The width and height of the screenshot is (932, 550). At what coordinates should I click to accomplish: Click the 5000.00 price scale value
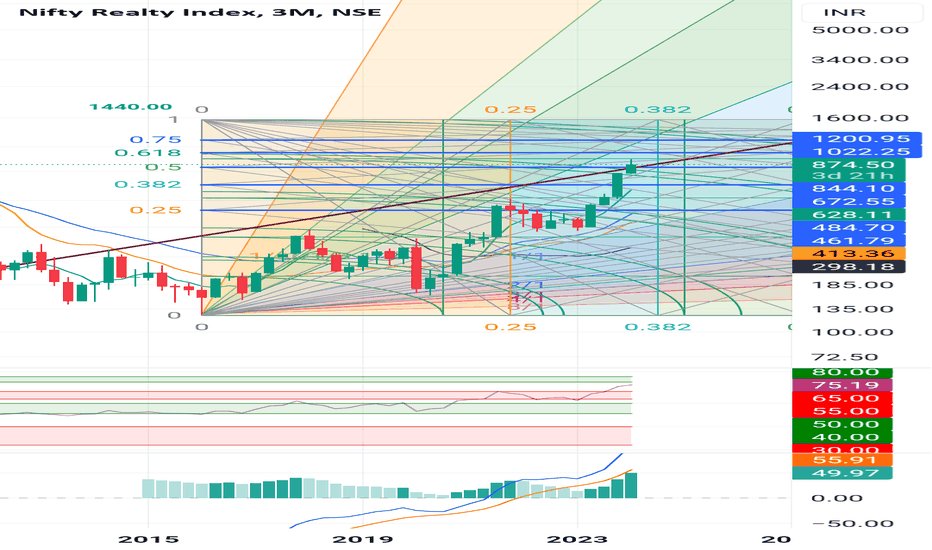[860, 30]
